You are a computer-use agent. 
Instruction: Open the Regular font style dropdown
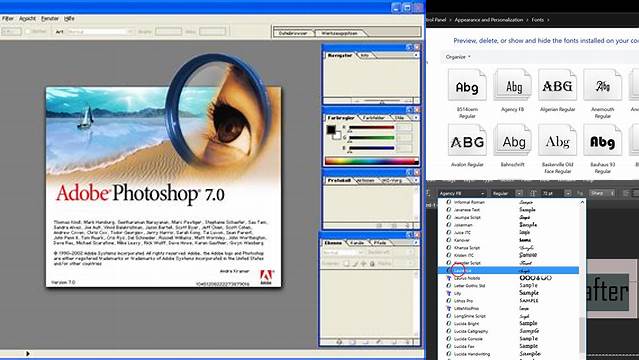(507, 193)
